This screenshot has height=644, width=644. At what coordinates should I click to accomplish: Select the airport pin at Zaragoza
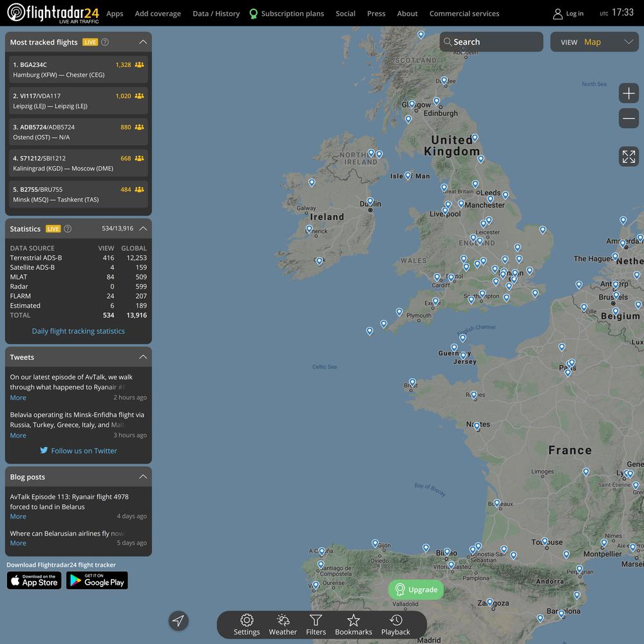[489, 602]
